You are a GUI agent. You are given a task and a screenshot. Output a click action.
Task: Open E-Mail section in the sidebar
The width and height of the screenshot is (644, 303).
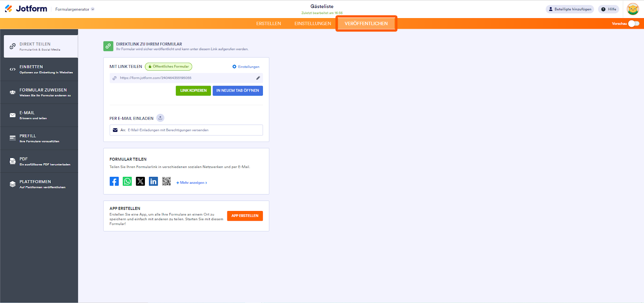[x=39, y=115]
